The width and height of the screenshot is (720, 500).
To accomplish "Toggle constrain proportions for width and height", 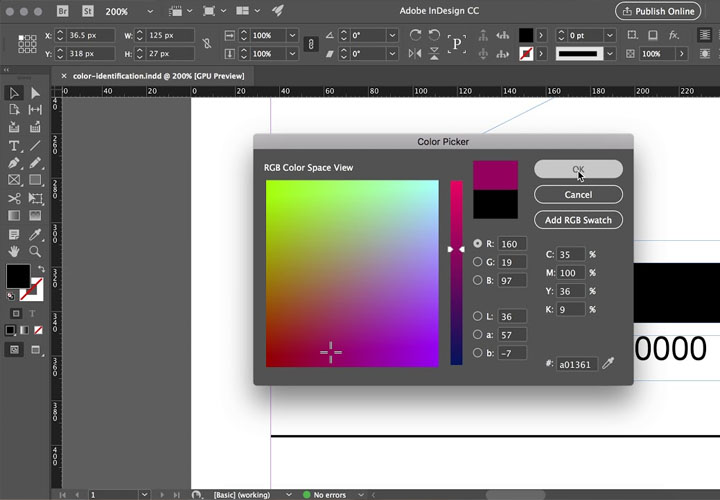I will pyautogui.click(x=207, y=44).
